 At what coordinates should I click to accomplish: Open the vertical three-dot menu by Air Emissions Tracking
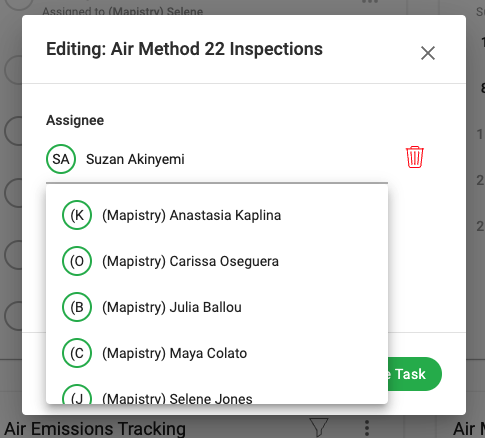tap(367, 428)
